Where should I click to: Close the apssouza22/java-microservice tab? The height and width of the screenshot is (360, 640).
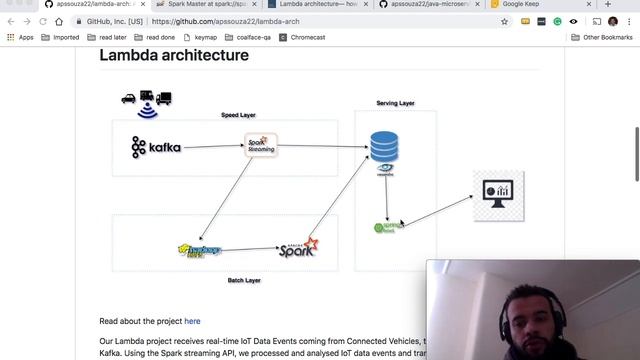tap(477, 4)
